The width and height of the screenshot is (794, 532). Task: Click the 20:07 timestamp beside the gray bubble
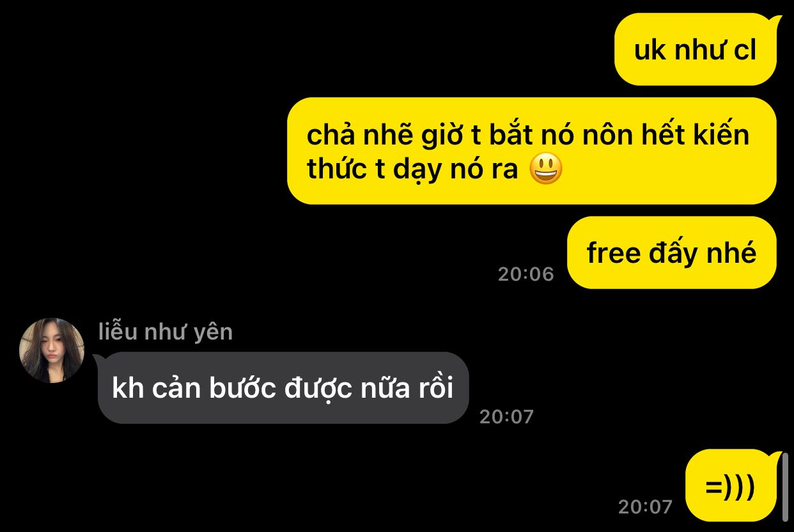pyautogui.click(x=506, y=416)
